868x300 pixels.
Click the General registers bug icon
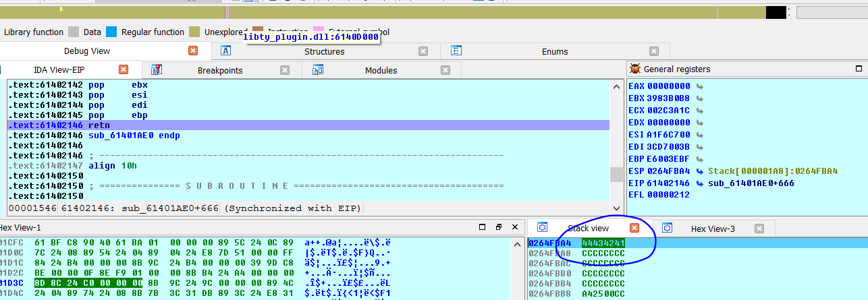pos(635,69)
